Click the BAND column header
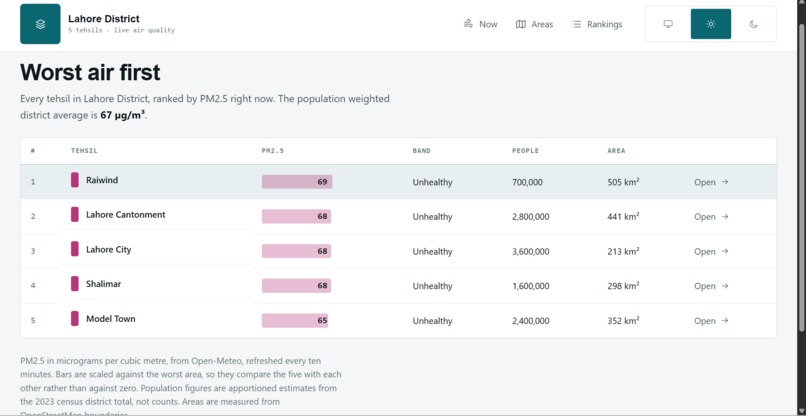This screenshot has height=416, width=806. pos(422,151)
